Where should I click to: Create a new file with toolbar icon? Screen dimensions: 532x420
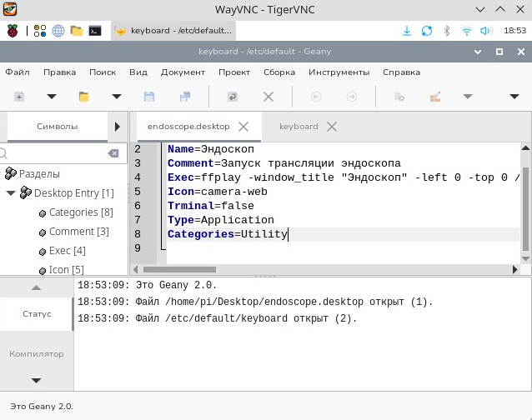tap(19, 97)
